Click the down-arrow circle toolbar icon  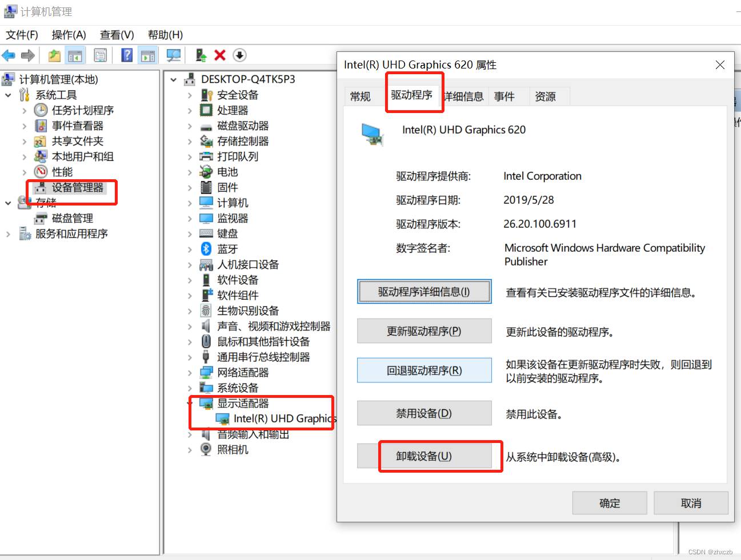(x=240, y=55)
